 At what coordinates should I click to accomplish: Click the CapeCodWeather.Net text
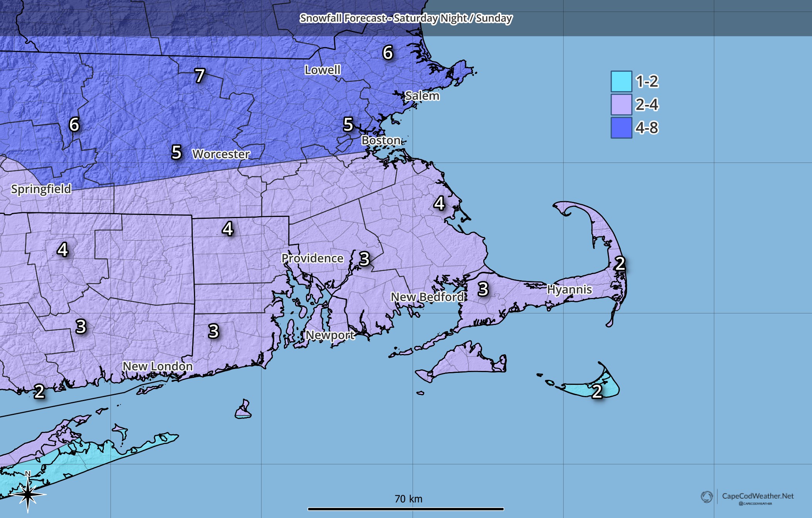pos(758,496)
